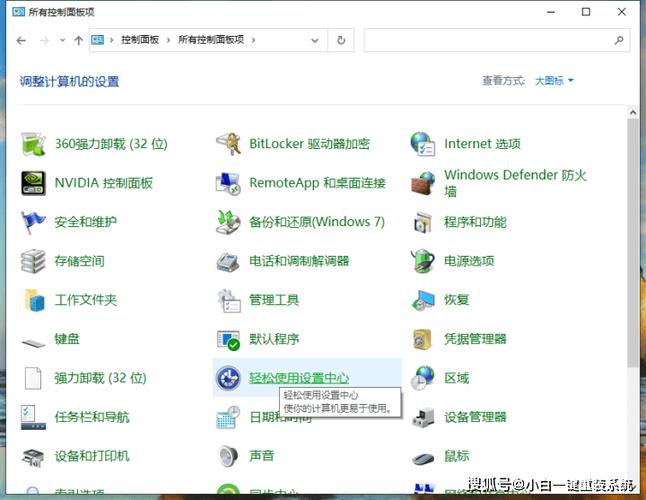Click the scrollbar up arrow

coord(633,112)
